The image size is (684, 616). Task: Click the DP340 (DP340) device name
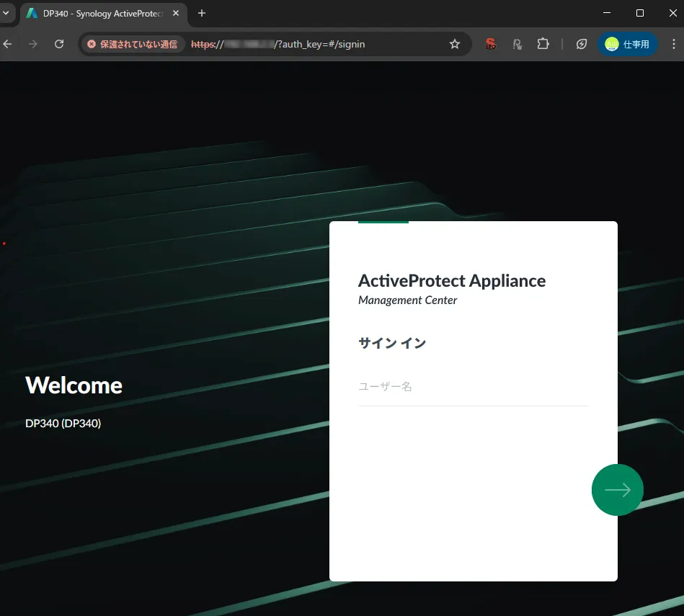(63, 424)
